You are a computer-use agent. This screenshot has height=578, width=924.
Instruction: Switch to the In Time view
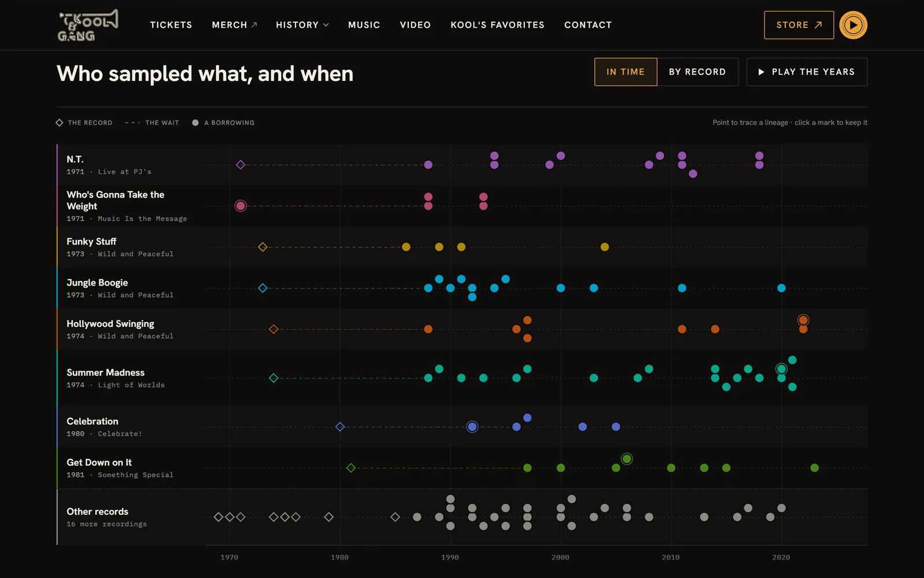pyautogui.click(x=625, y=72)
